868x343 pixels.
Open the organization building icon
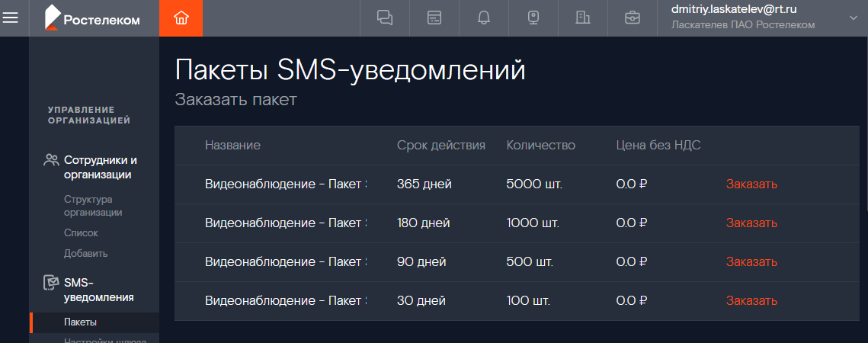[x=583, y=18]
